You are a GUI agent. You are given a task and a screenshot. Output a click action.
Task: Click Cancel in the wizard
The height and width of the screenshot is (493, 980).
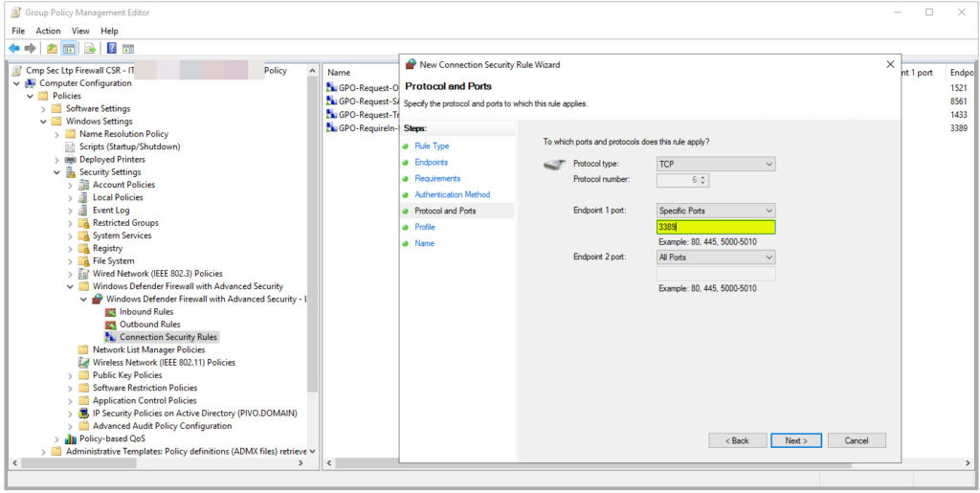[857, 440]
